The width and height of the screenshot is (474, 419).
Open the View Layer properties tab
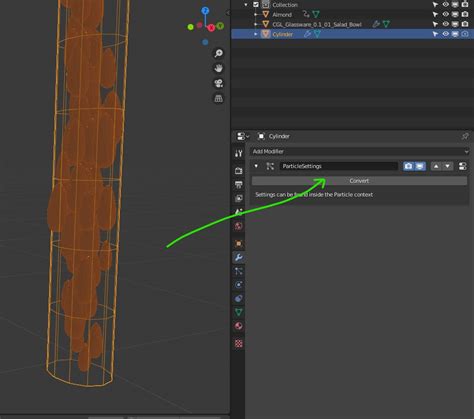238,198
